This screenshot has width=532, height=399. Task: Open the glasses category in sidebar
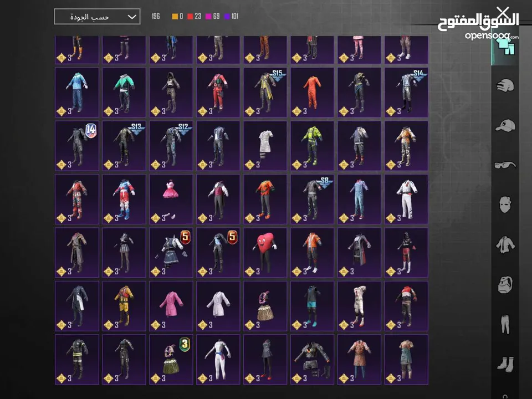coord(505,165)
